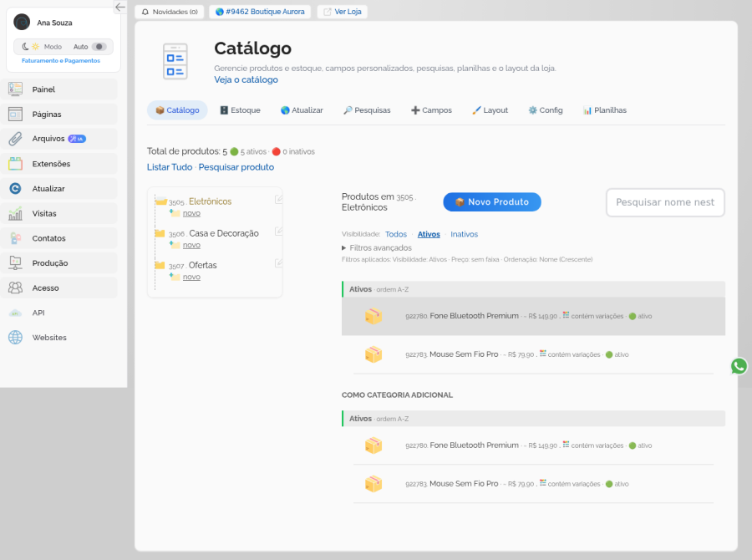Show Todos visibility filter
The image size is (752, 560).
click(396, 234)
